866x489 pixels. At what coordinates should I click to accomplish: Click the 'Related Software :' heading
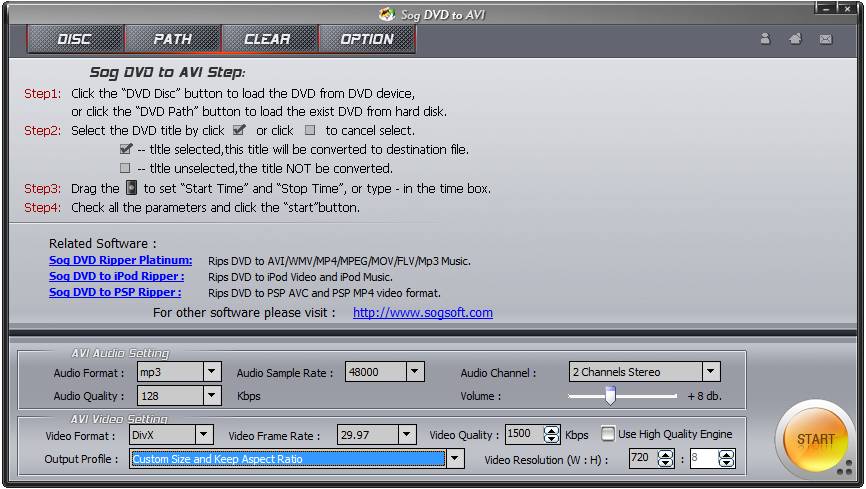[103, 243]
